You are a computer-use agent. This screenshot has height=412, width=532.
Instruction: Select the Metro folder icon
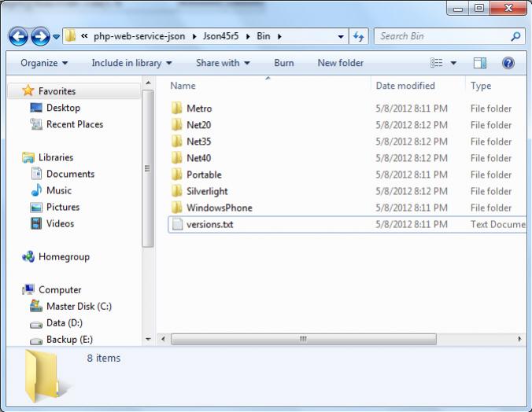[x=177, y=109]
